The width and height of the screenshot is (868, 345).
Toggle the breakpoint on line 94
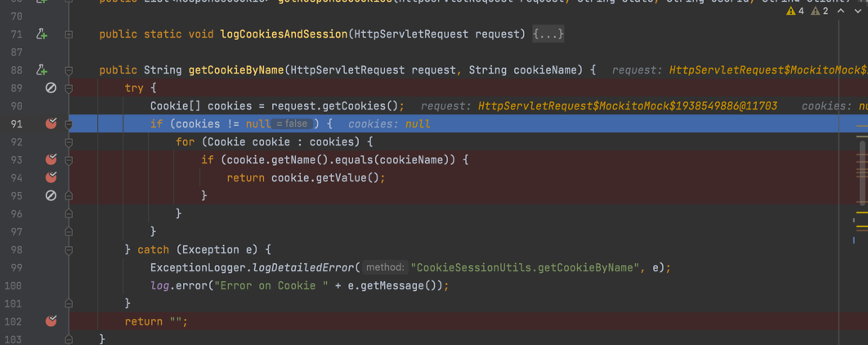pyautogui.click(x=51, y=177)
